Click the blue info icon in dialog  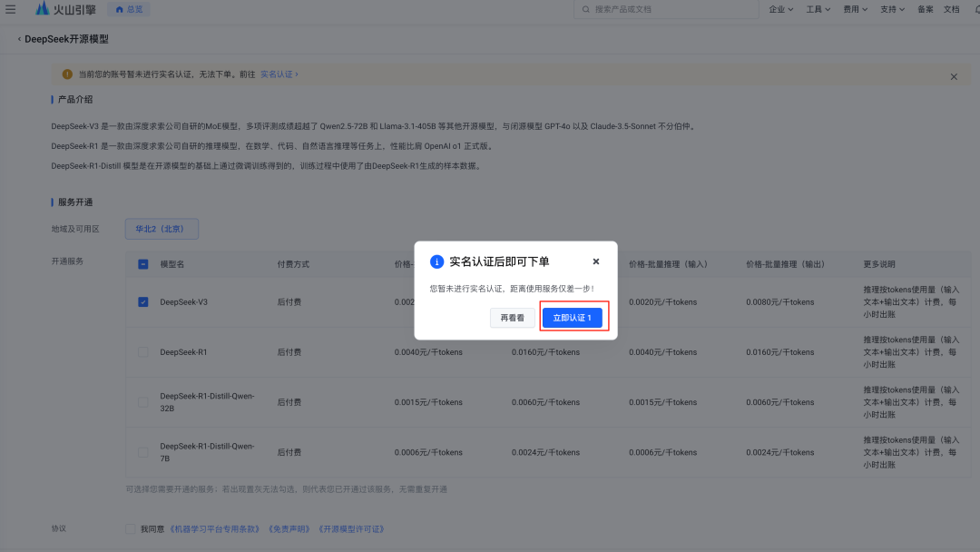[x=436, y=261]
